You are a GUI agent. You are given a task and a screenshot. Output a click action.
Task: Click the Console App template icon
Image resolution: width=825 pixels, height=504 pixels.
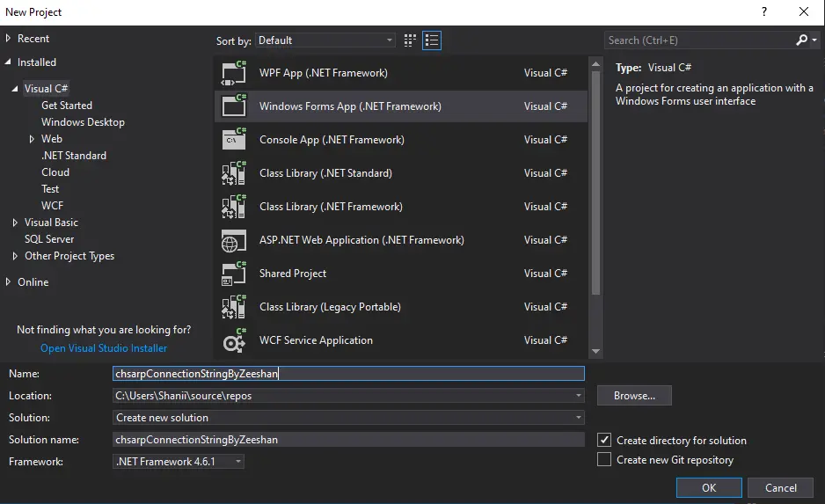point(234,140)
